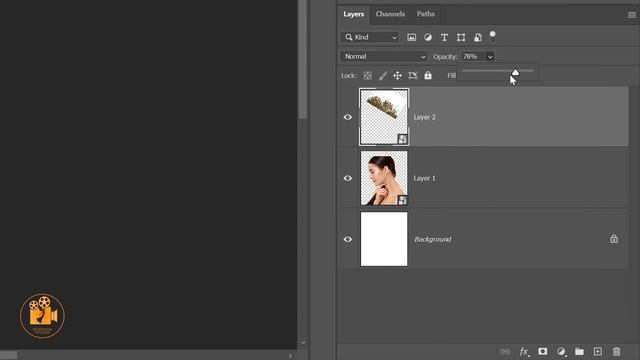Filter layers by adjustment layers icon
640x360 pixels.
coord(428,38)
